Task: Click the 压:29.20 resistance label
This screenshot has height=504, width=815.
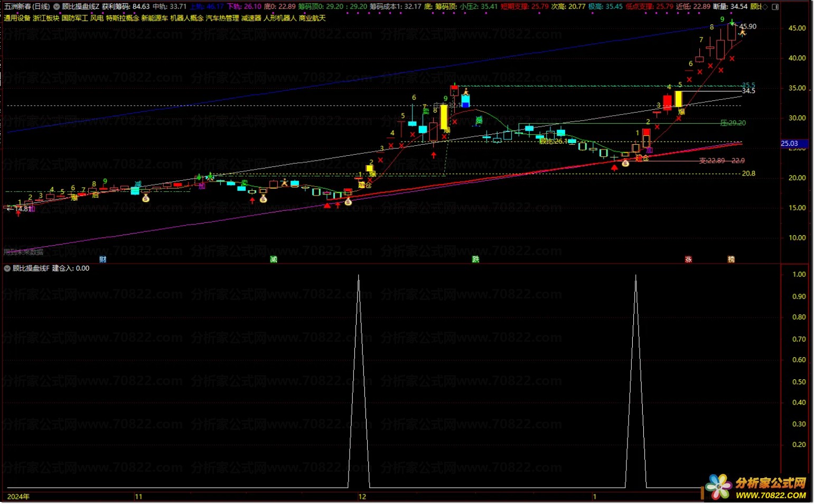Action: 733,123
